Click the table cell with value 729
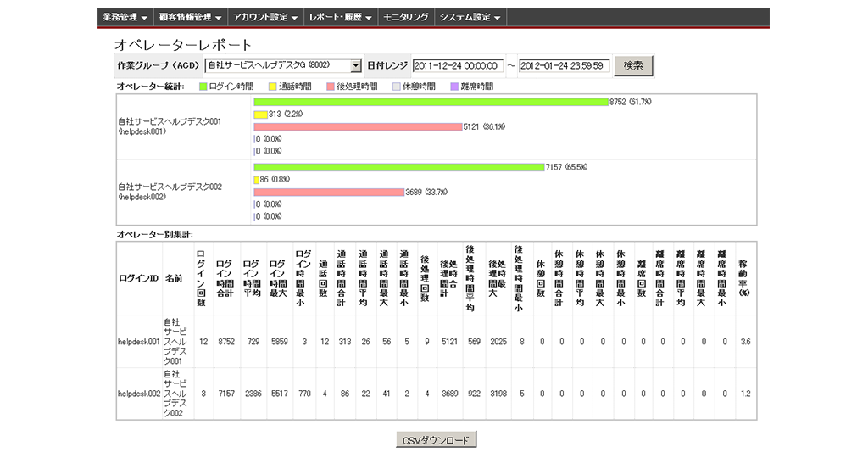This screenshot has width=868, height=458. (x=253, y=343)
